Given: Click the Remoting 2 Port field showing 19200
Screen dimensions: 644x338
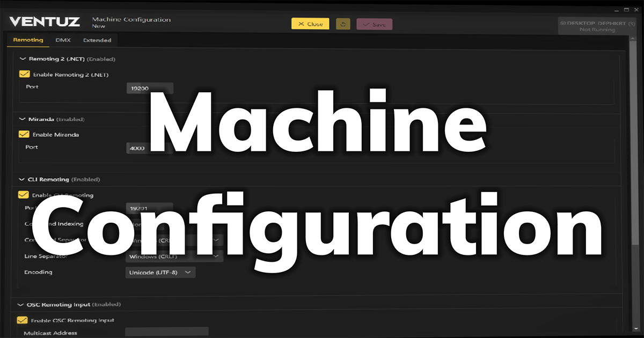Looking at the screenshot, I should (x=149, y=87).
